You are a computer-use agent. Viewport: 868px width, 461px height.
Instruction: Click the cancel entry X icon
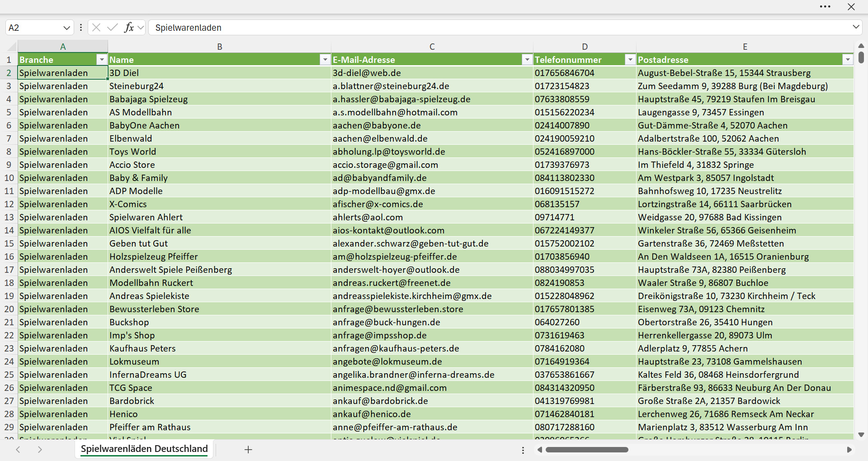click(96, 28)
